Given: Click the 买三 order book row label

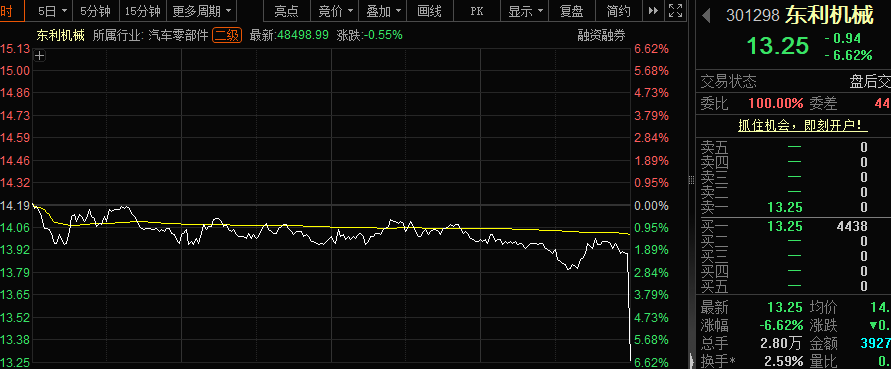Looking at the screenshot, I should [714, 256].
